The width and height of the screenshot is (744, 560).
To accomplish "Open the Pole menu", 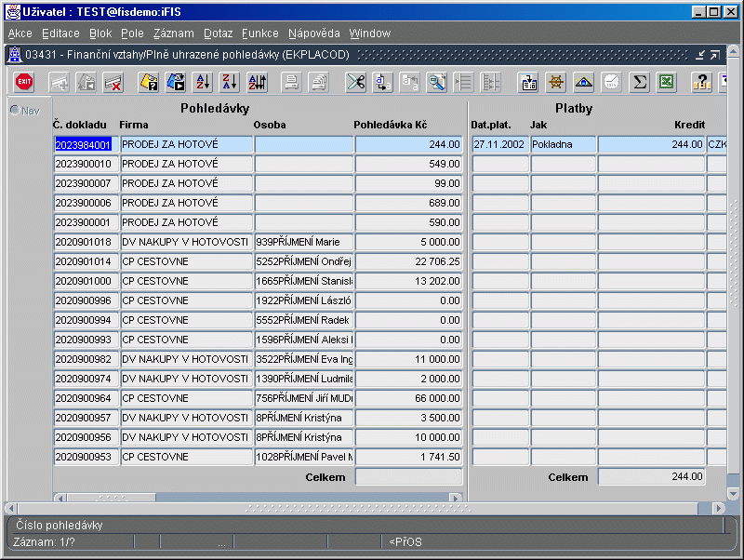I will [x=132, y=33].
